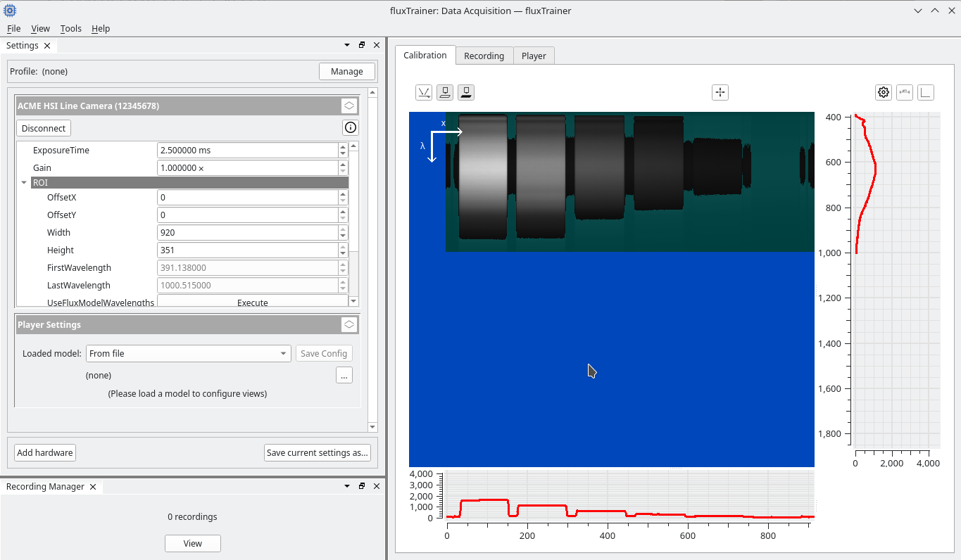Click the axes corner icon at far right
961x560 pixels.
926,92
